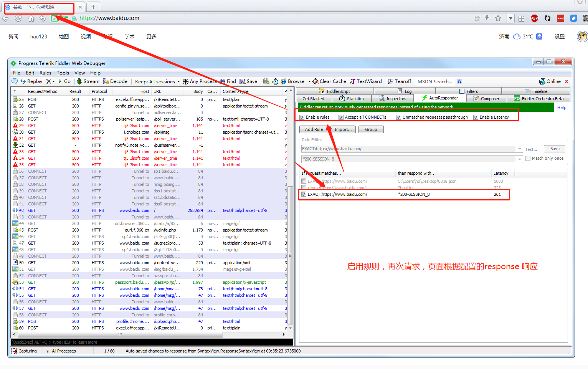Viewport: 588px width, 369px height.
Task: Switch to the Composer tab
Action: pos(486,99)
